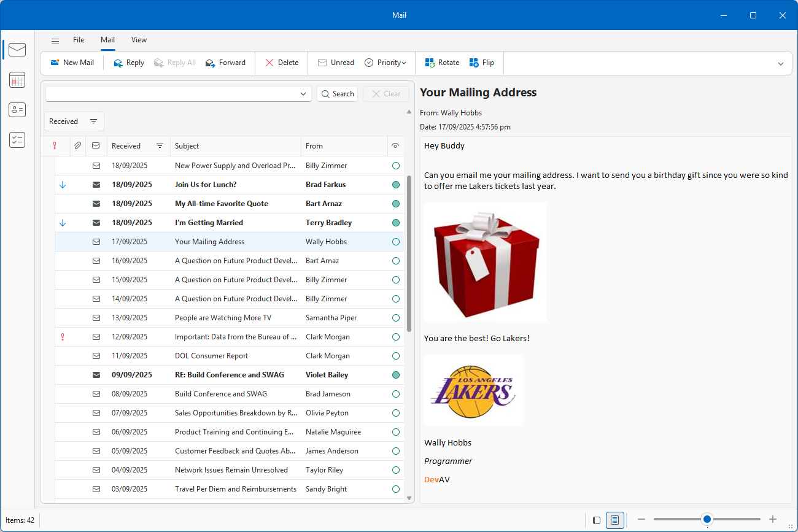
Task: Select the View ribbon tab
Action: point(139,40)
